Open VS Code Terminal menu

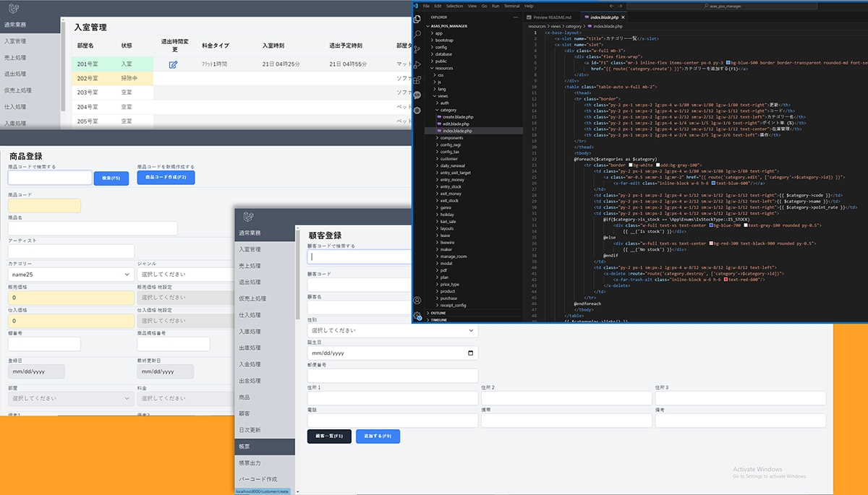[x=512, y=6]
